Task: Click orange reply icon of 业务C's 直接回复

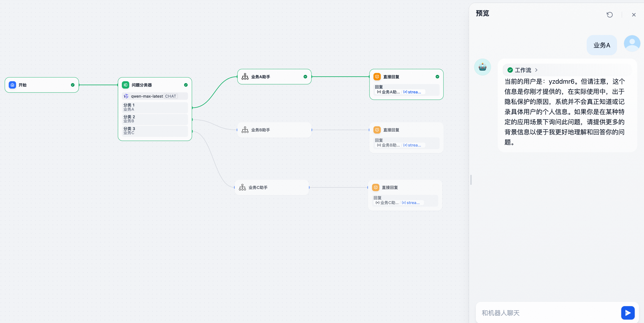Action: pos(376,187)
